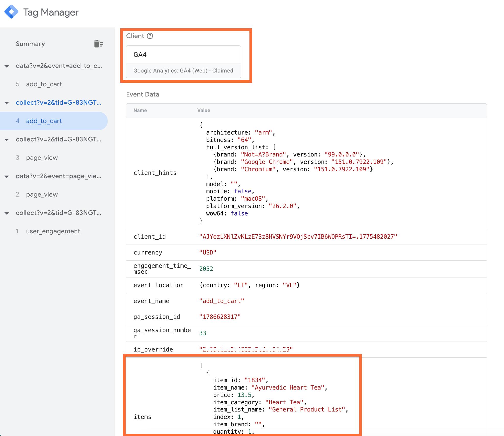Click the platform "macOS" line

[237, 199]
